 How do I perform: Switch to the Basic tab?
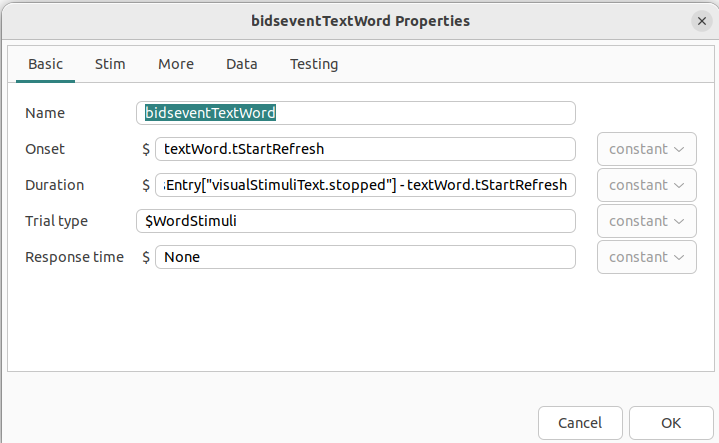point(45,64)
